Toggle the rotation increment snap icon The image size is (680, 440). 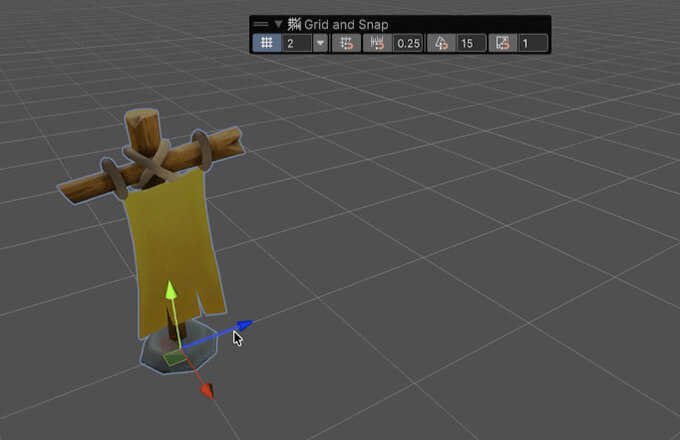441,43
